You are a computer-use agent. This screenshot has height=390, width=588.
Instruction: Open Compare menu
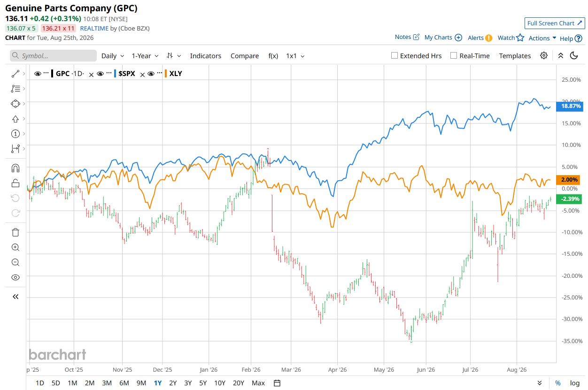(245, 55)
